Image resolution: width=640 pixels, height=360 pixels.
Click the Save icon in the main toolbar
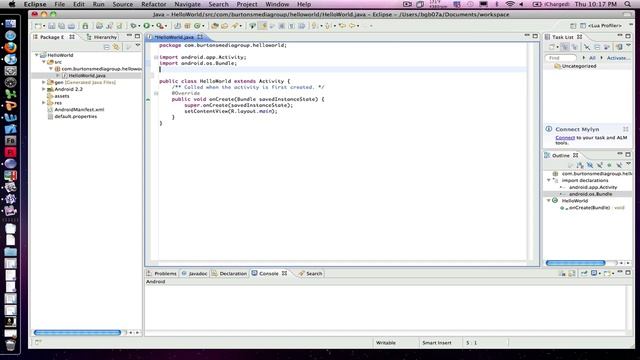click(x=52, y=26)
